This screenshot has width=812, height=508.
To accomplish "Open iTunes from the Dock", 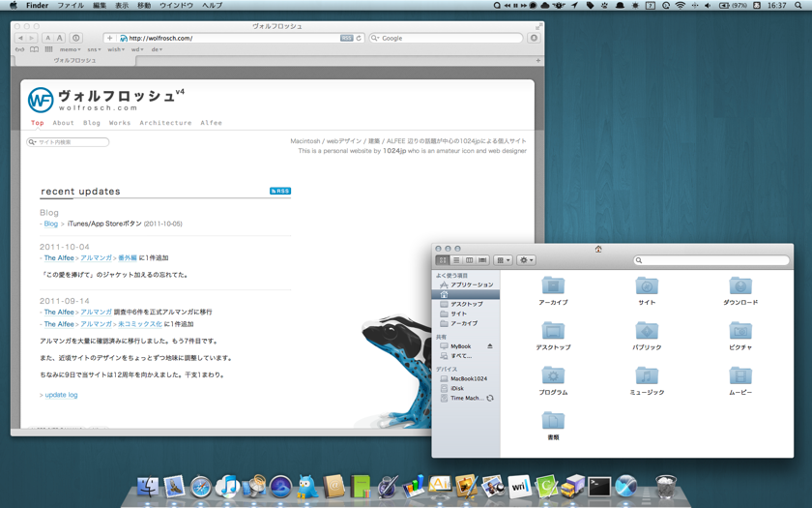I will [227, 487].
